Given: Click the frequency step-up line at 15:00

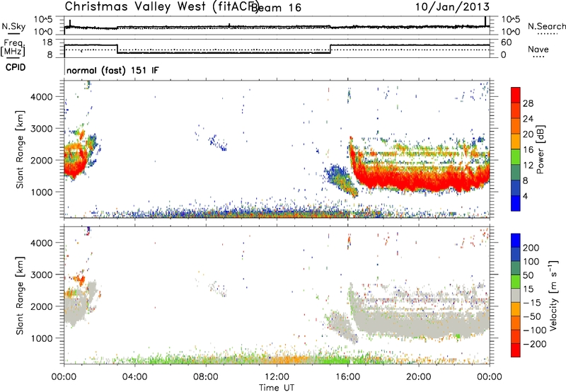Looking at the screenshot, I should [330, 49].
